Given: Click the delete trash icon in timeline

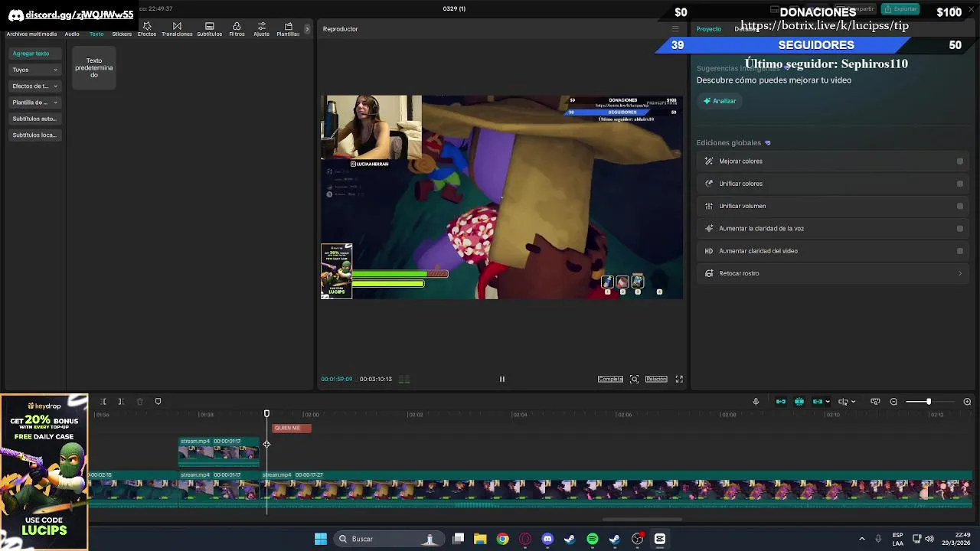Looking at the screenshot, I should click(139, 402).
